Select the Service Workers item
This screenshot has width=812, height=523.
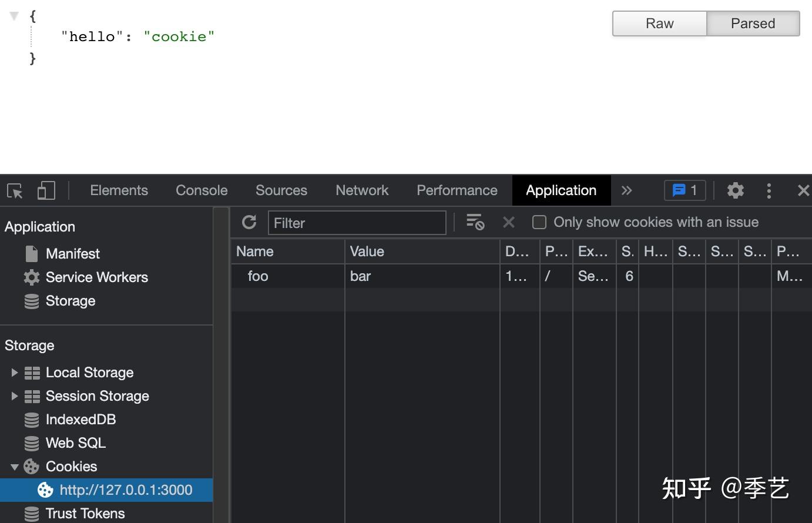coord(96,277)
